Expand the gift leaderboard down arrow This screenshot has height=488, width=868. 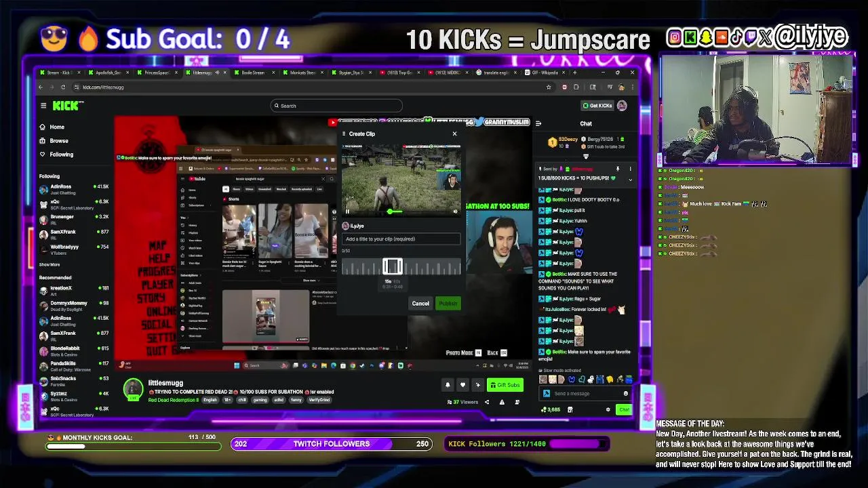click(x=586, y=157)
